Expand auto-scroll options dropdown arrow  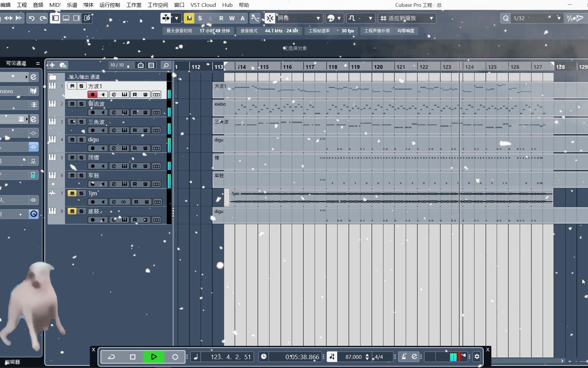point(177,18)
